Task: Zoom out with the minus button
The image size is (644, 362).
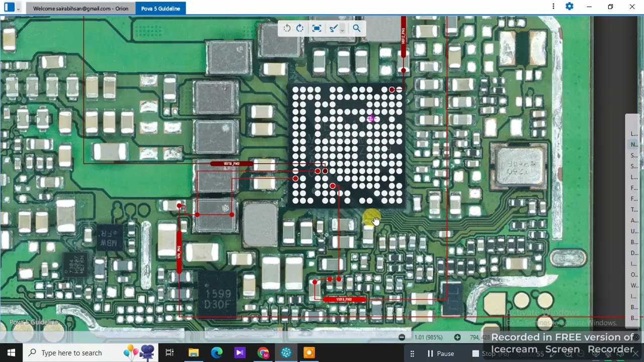Action: coord(401,337)
